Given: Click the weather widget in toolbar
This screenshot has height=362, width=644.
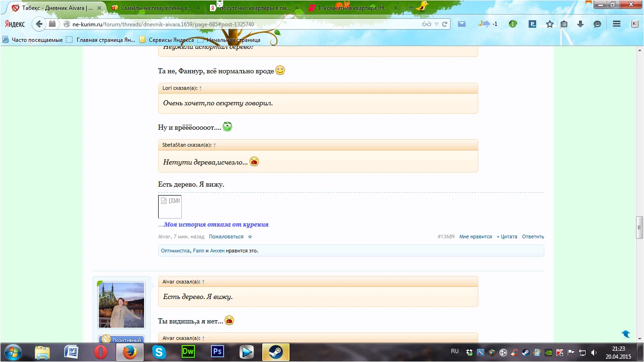Looking at the screenshot, I should tap(488, 24).
